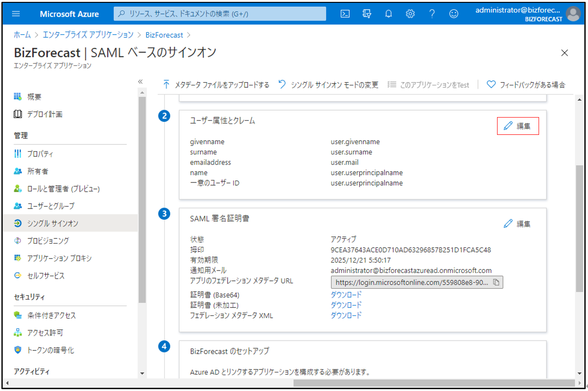Close the SAML sign-on blade

(565, 53)
